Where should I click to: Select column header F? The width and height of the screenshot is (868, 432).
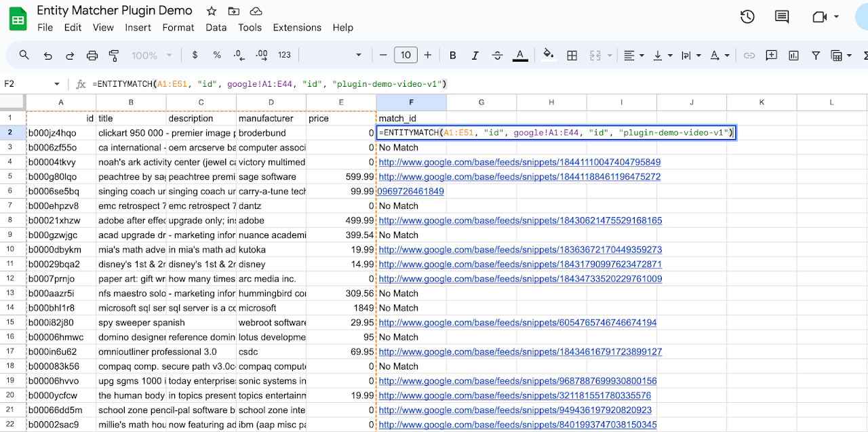(411, 102)
